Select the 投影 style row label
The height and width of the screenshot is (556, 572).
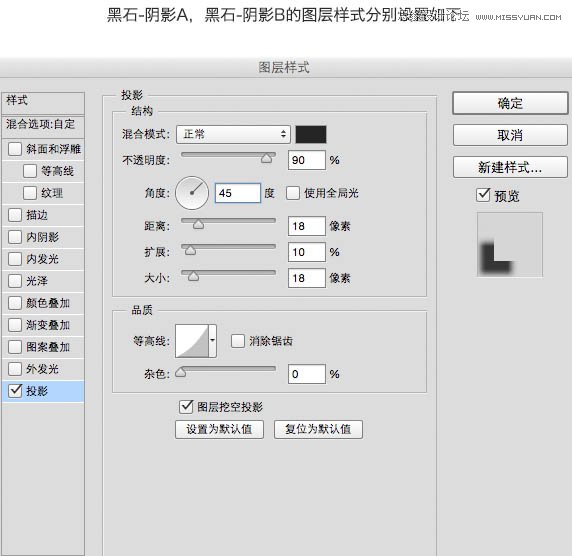click(x=37, y=391)
